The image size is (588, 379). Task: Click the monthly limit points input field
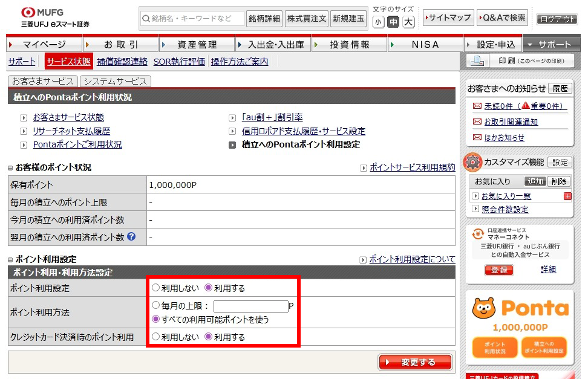click(x=250, y=306)
